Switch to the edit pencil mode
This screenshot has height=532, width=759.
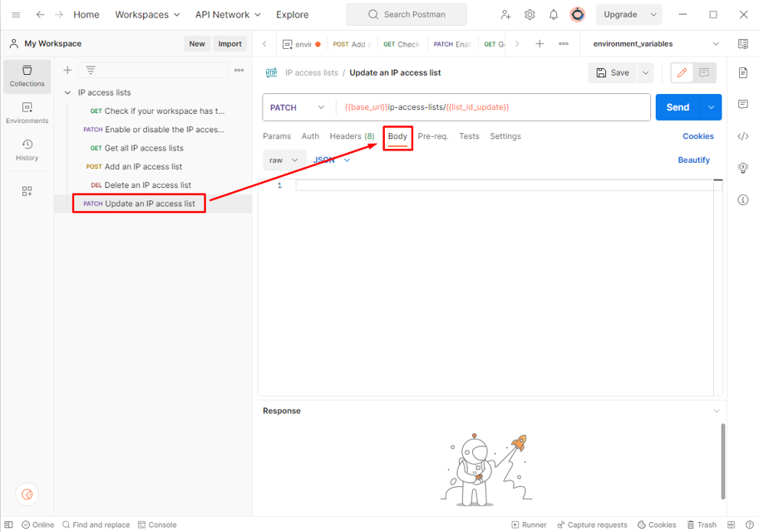pos(682,73)
